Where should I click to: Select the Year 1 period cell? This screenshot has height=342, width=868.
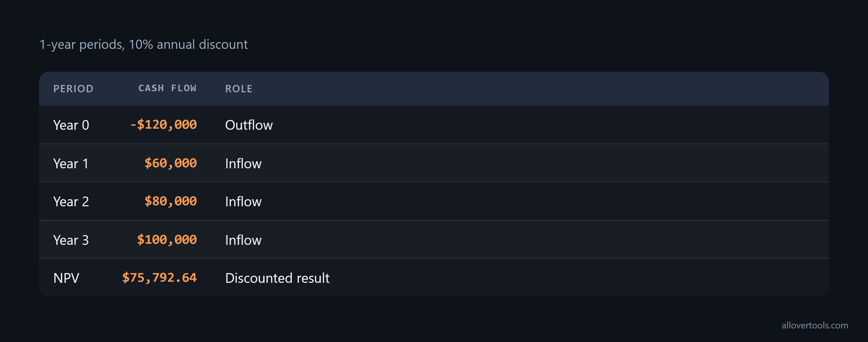tap(71, 163)
